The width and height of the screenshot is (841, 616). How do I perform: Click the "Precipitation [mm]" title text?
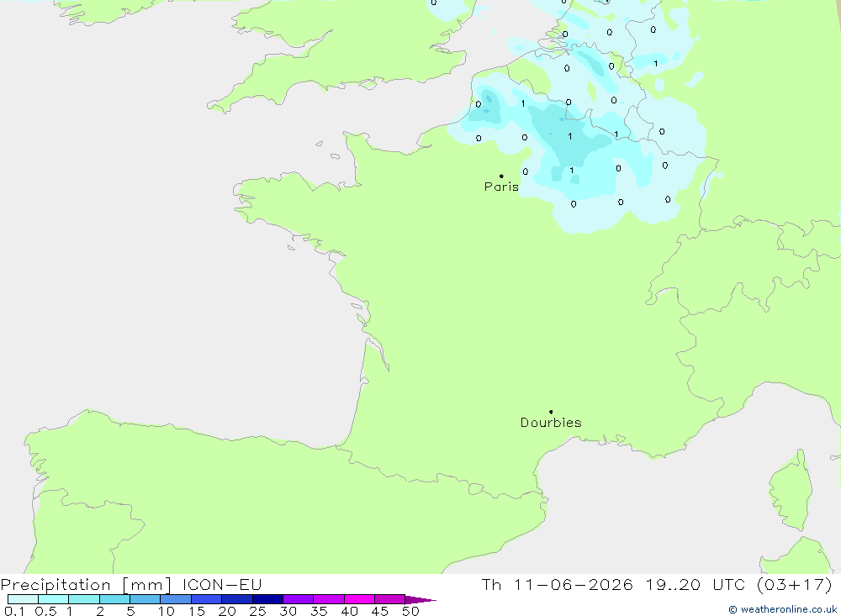click(86, 585)
